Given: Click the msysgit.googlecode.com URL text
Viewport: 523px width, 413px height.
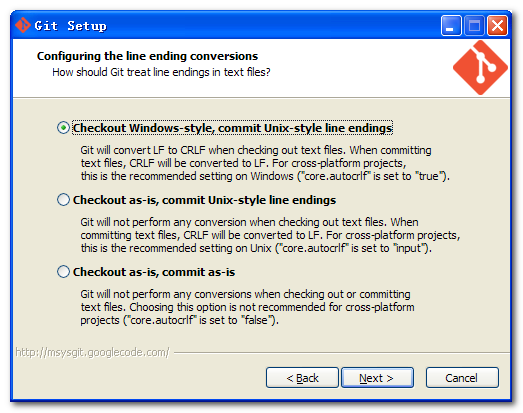Looking at the screenshot, I should coord(92,352).
